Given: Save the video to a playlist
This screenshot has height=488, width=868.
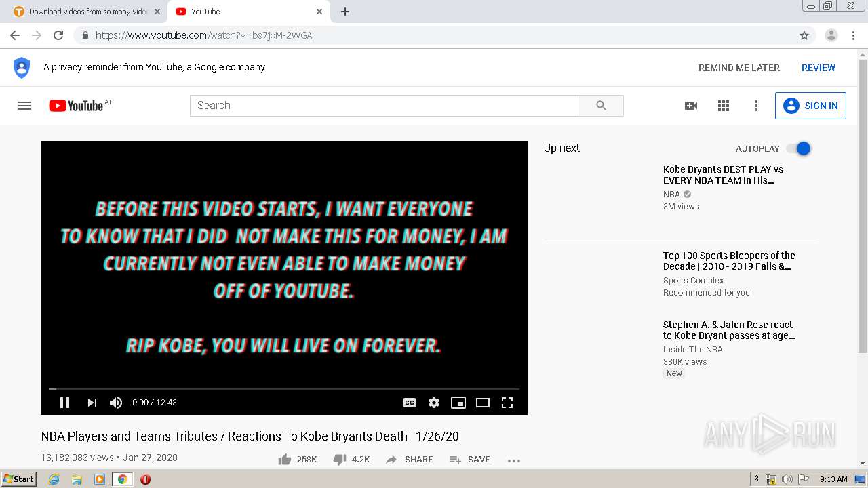Looking at the screenshot, I should (469, 460).
